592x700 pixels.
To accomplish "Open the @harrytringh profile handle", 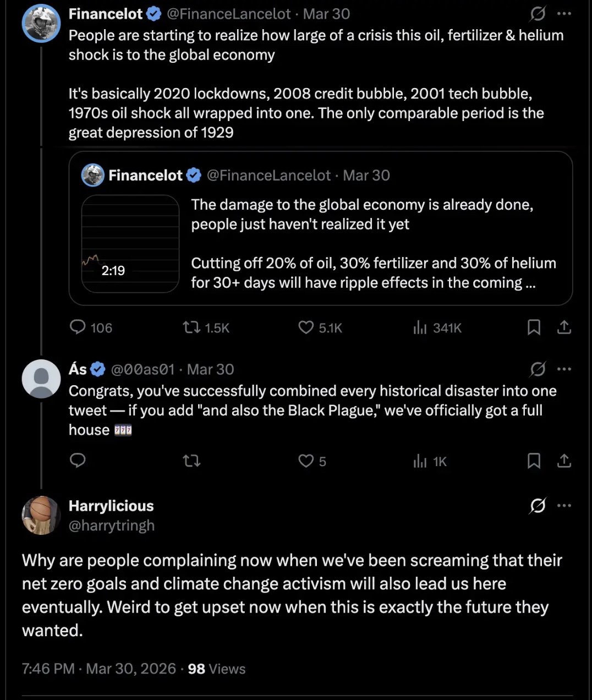I will click(111, 526).
